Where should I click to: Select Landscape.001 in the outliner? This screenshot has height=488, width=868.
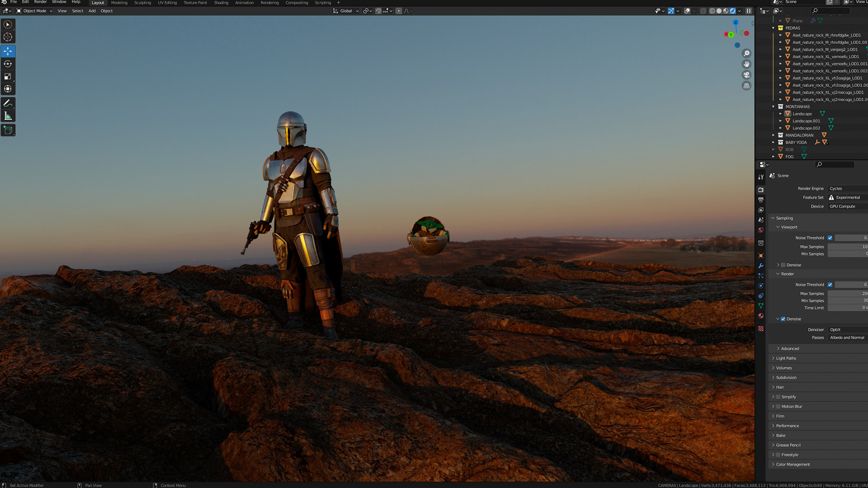click(x=806, y=121)
